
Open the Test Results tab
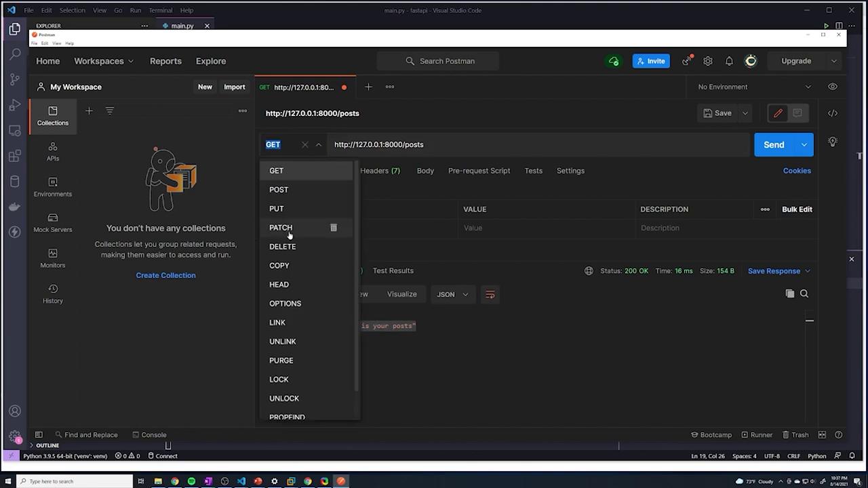click(393, 270)
